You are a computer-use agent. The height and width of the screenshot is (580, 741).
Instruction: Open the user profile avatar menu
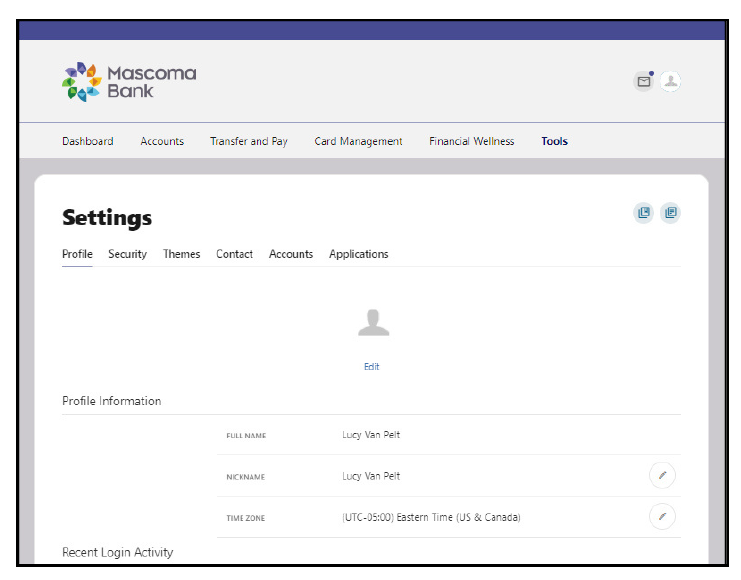click(670, 82)
